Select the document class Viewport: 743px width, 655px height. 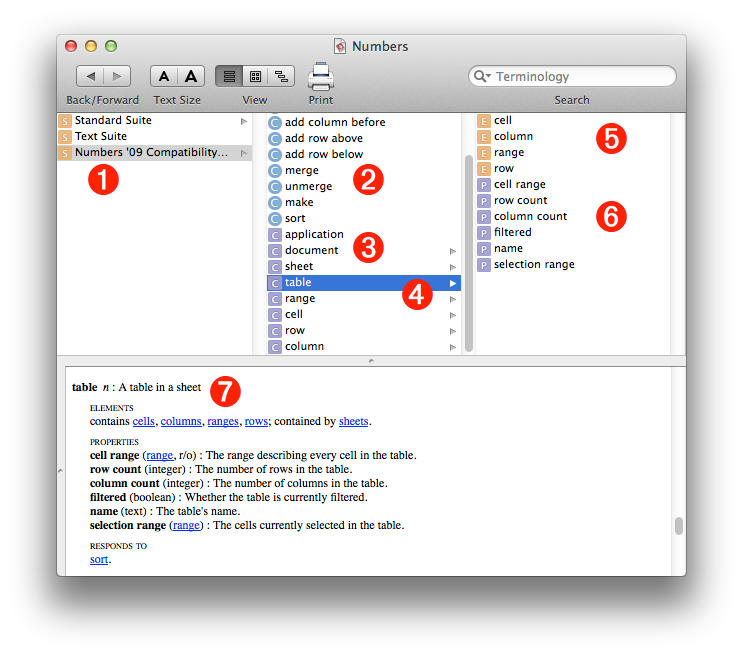click(x=363, y=251)
